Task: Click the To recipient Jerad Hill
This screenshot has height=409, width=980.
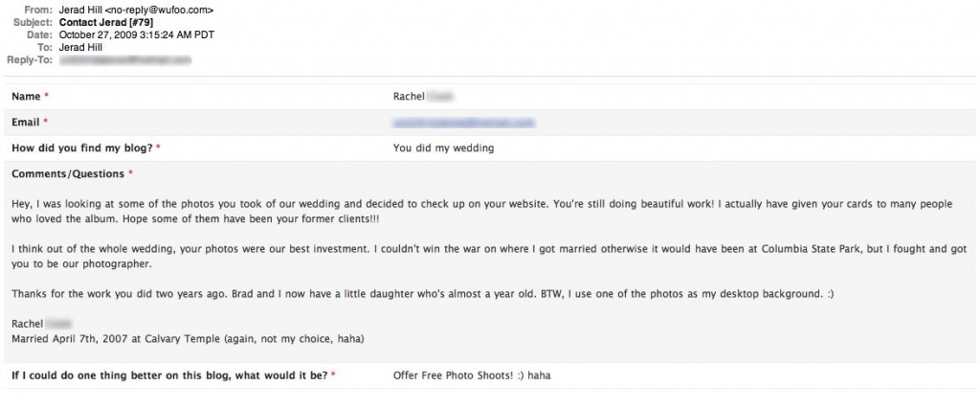Action: point(80,48)
